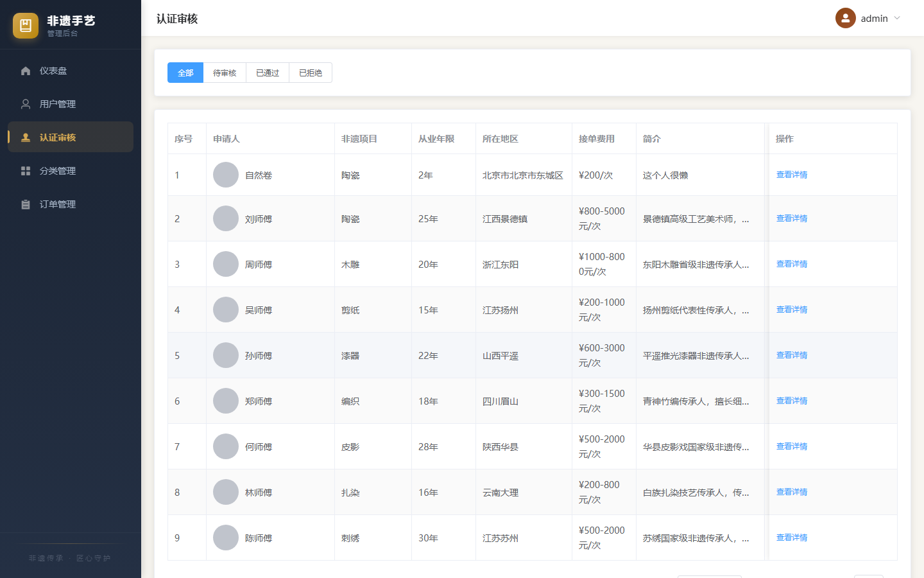Click 林师傅 applicant avatar
924x578 pixels.
[226, 492]
